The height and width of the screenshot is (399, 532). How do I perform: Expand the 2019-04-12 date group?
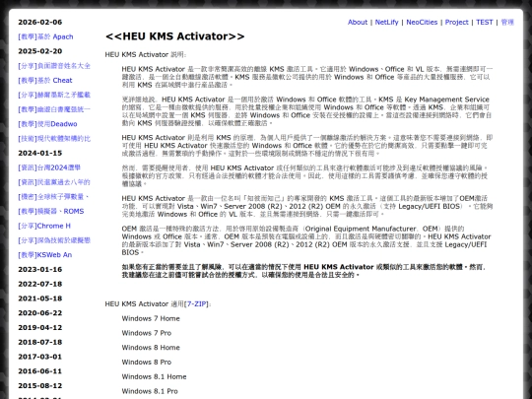coord(40,327)
